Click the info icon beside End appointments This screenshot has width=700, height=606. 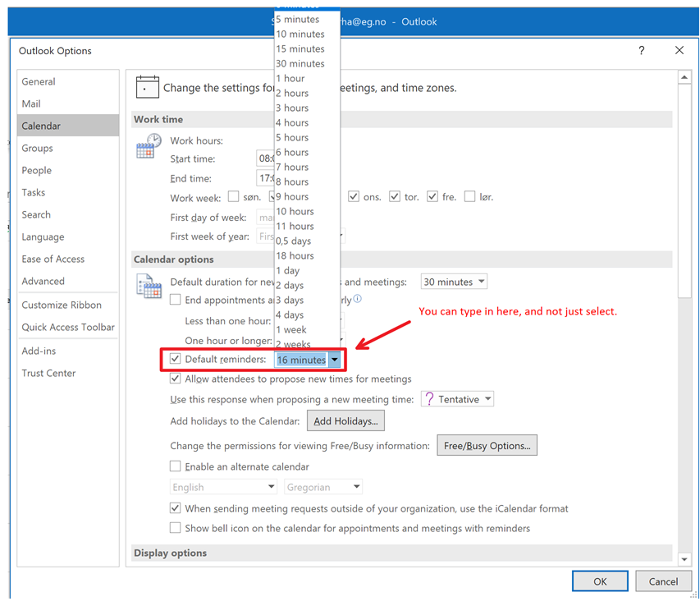tap(357, 300)
